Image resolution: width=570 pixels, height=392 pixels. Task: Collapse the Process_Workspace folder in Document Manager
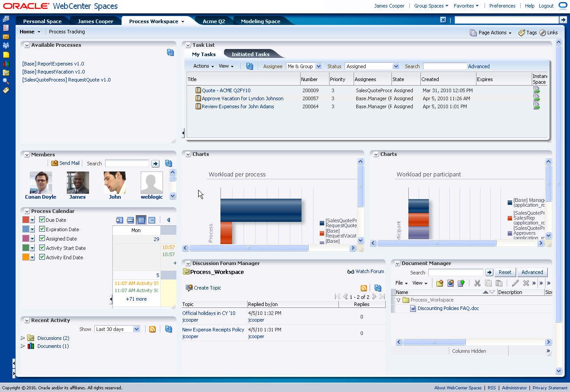click(399, 300)
